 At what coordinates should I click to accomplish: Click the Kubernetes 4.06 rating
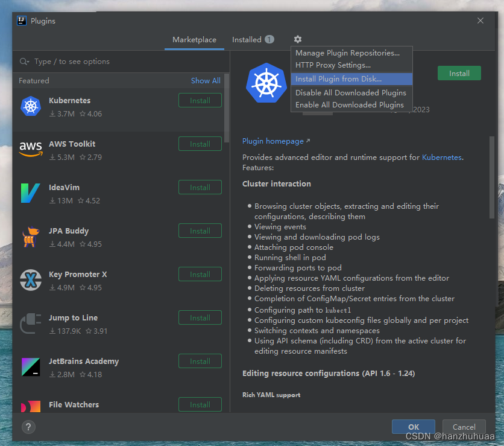tap(90, 114)
